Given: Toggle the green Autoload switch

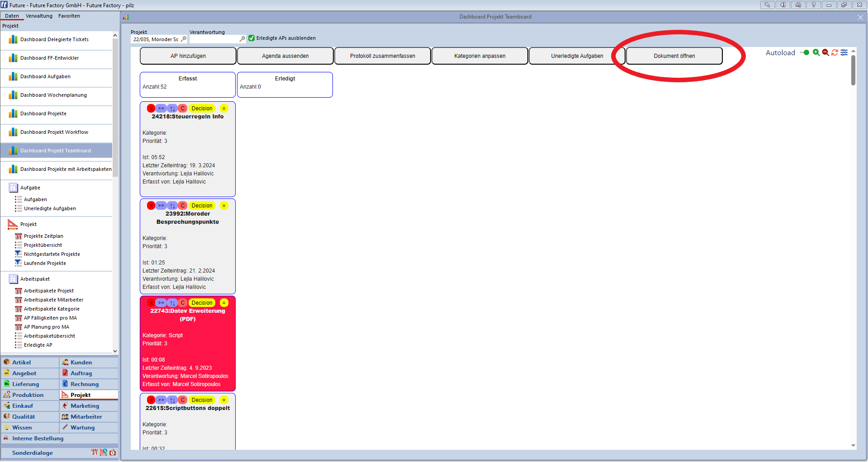Looking at the screenshot, I should pyautogui.click(x=805, y=52).
